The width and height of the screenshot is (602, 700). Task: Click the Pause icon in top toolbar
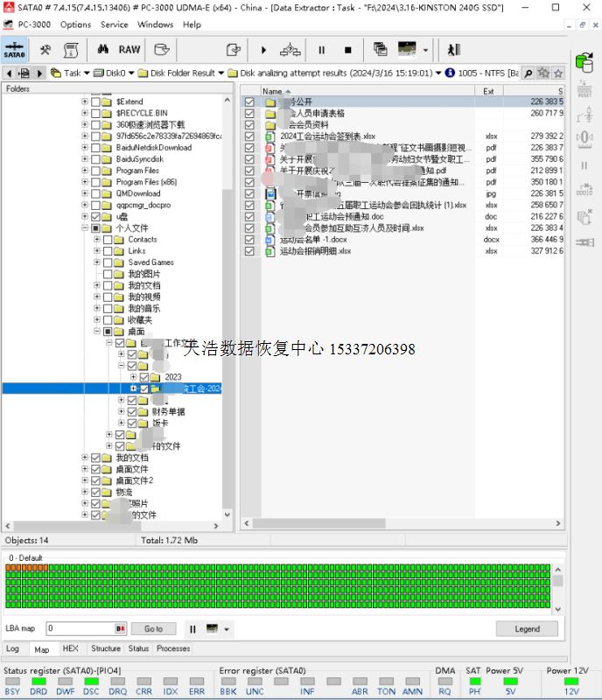[321, 50]
